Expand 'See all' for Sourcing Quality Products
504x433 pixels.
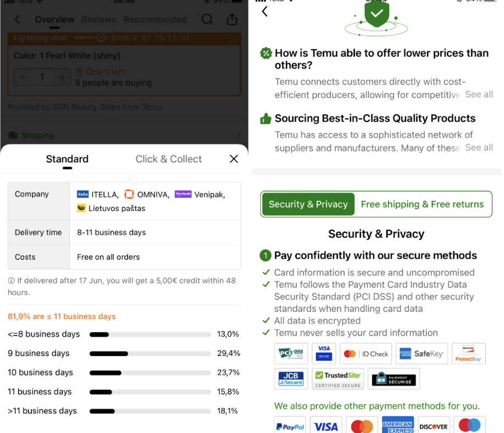coord(479,147)
